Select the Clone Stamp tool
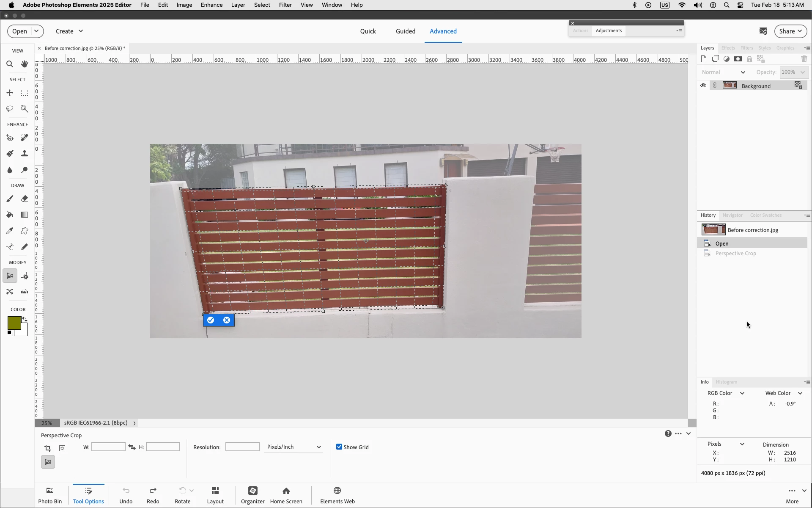 pos(25,154)
